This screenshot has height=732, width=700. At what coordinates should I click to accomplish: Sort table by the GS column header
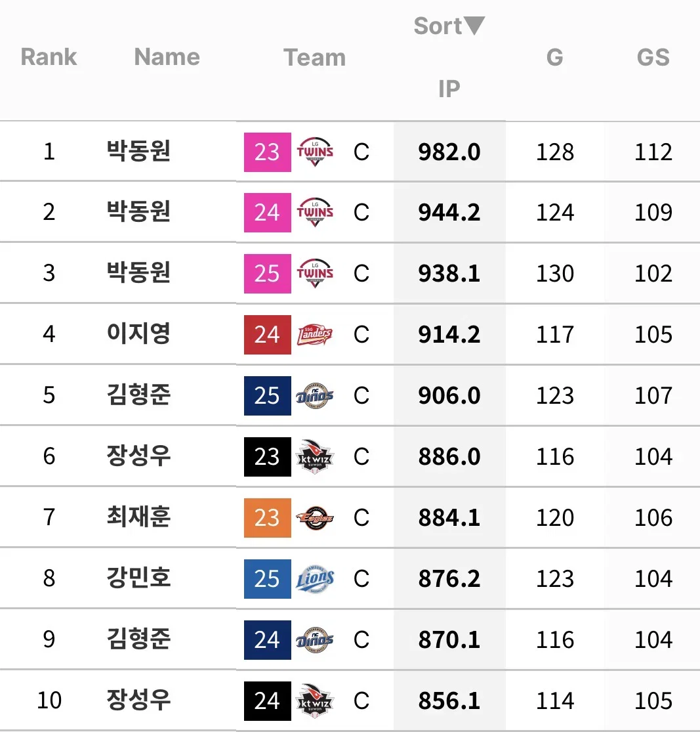(653, 57)
